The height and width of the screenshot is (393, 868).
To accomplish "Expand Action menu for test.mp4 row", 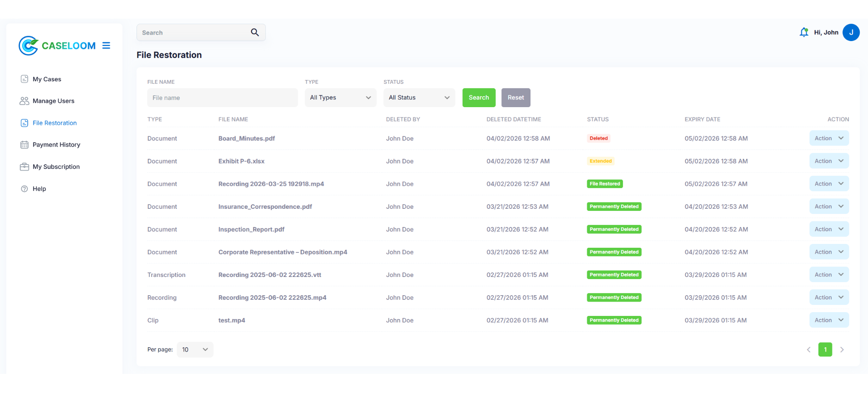I will pyautogui.click(x=829, y=321).
